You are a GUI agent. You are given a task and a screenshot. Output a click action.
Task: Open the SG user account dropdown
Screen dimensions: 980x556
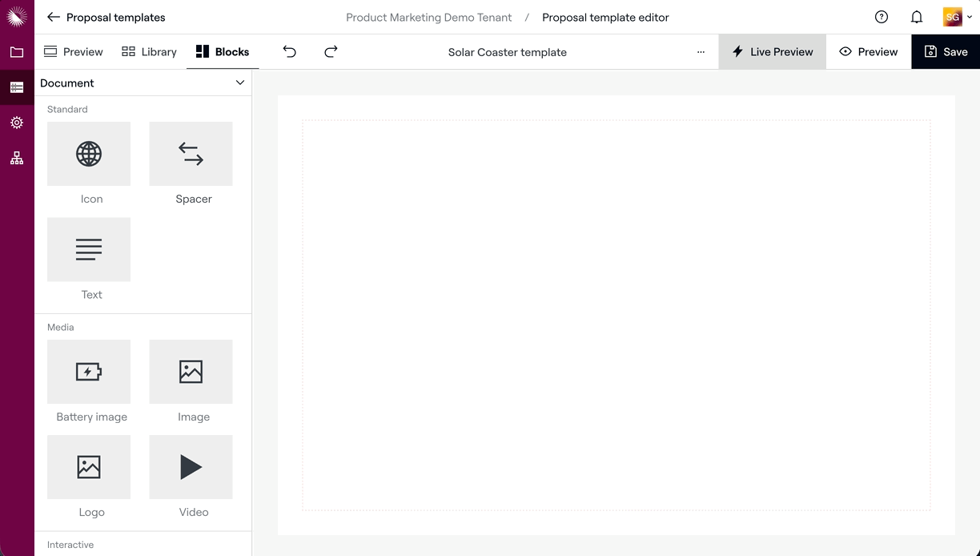point(957,17)
